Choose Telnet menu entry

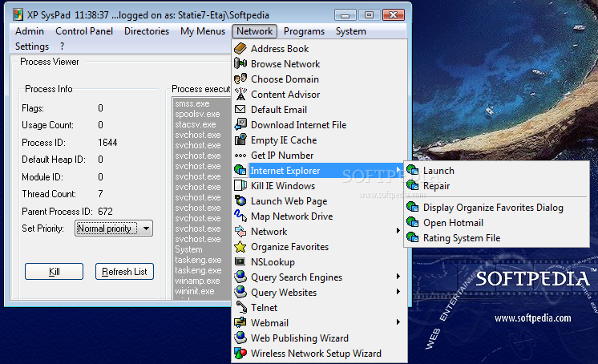319,308
